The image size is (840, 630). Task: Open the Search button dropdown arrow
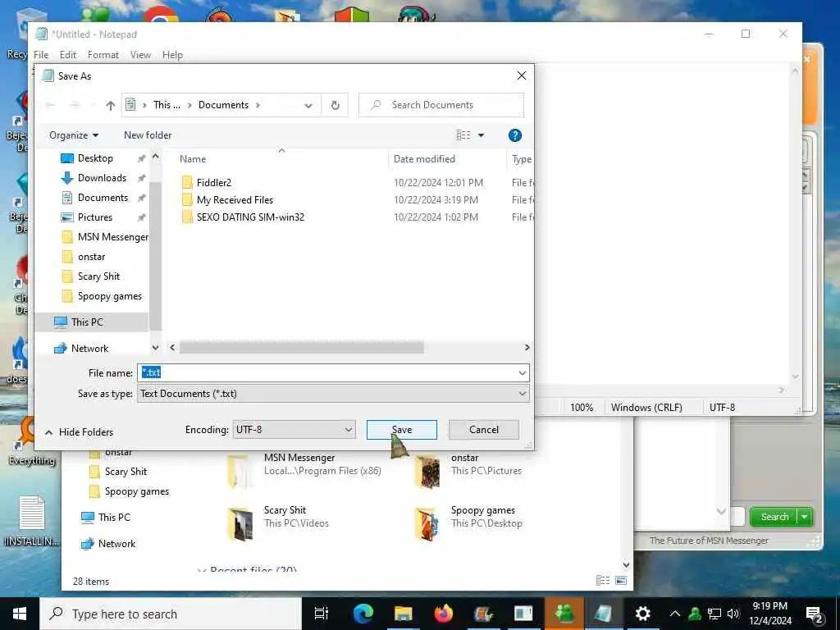(x=805, y=517)
